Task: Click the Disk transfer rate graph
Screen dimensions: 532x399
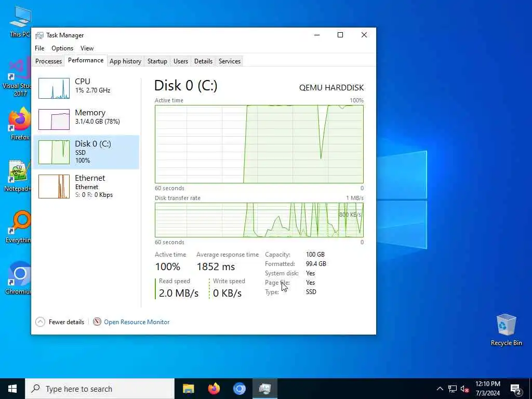Action: coord(259,220)
